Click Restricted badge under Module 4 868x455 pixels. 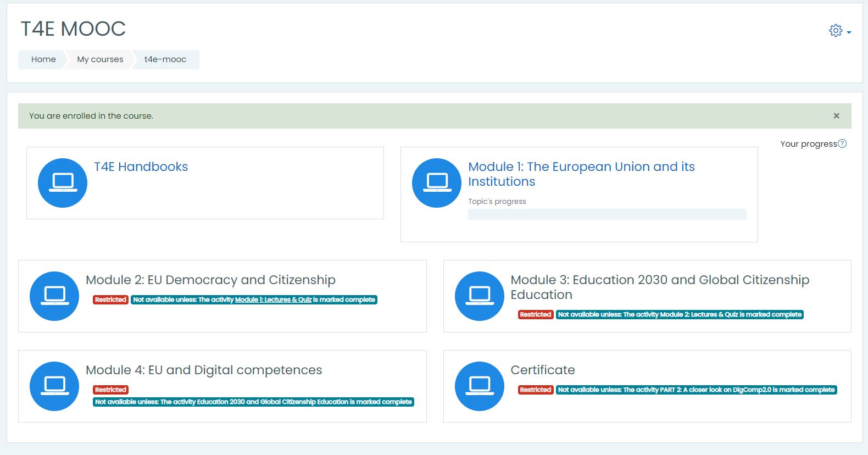[x=110, y=390]
